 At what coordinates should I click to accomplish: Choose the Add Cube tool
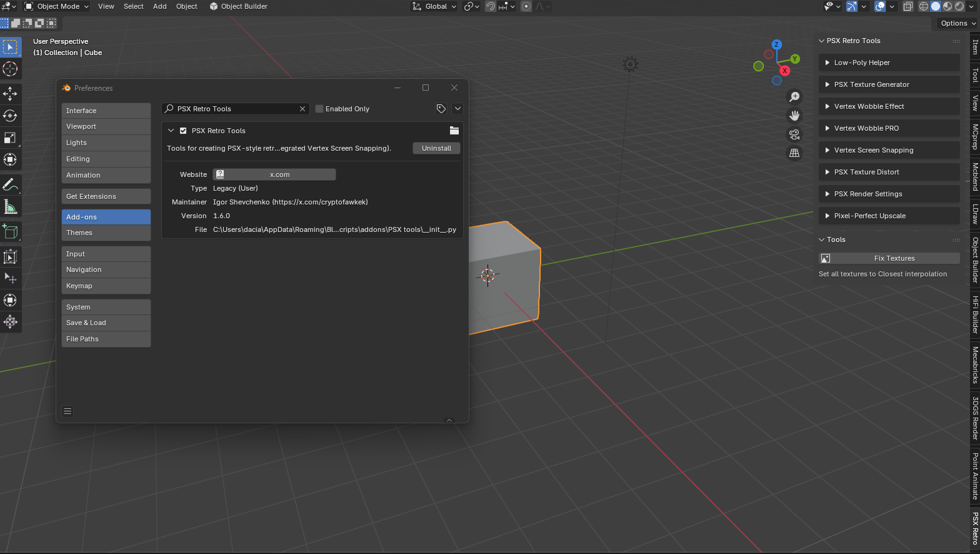10,231
